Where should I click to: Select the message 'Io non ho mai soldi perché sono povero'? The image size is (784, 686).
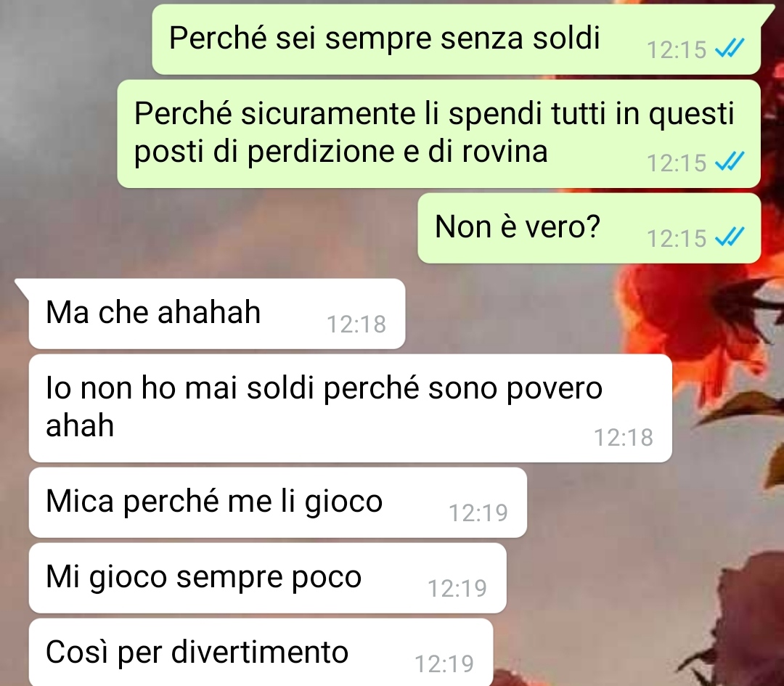[x=351, y=408]
